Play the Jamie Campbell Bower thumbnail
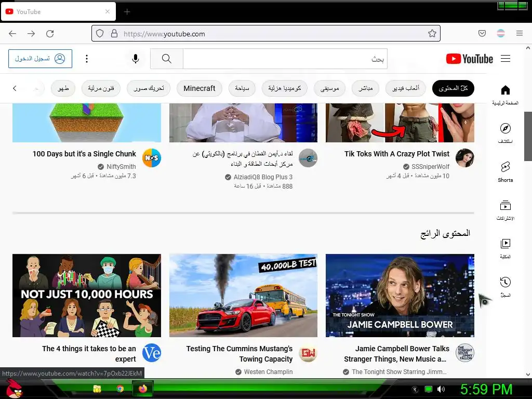This screenshot has height=399, width=532. tap(400, 296)
